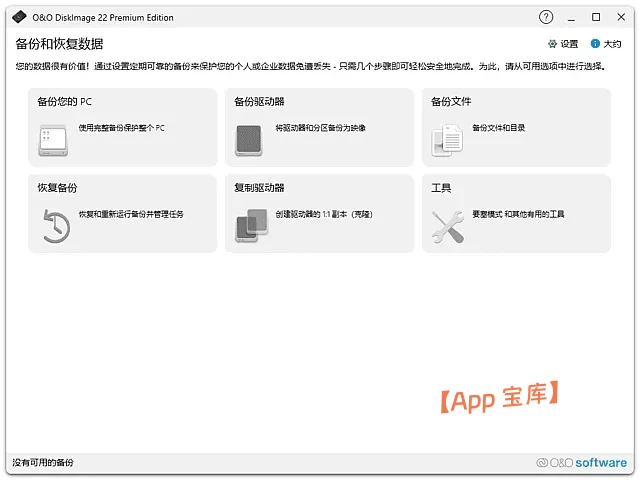Click the restore backup clock icon
640x480 pixels.
tap(53, 227)
